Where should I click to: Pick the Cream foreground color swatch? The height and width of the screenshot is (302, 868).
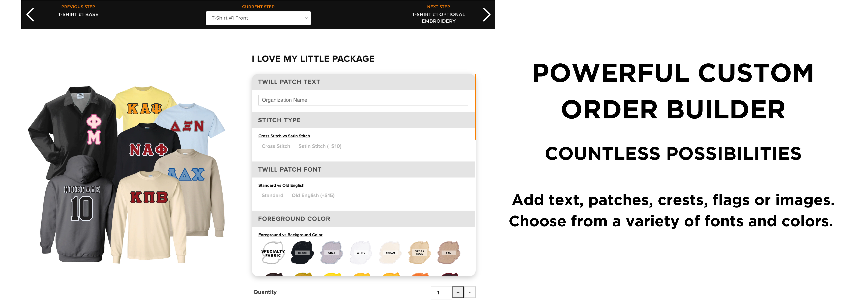click(390, 253)
